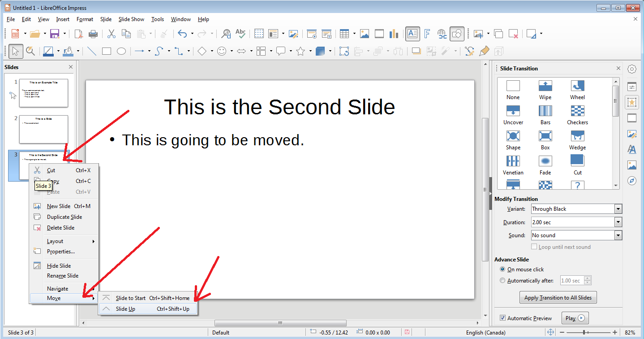Enable Automatically after radio button
The image size is (644, 339).
click(x=502, y=281)
